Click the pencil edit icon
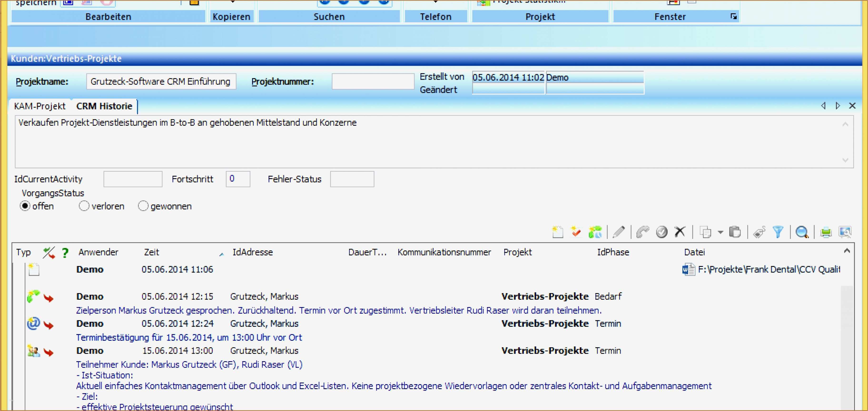This screenshot has width=868, height=411. 619,232
